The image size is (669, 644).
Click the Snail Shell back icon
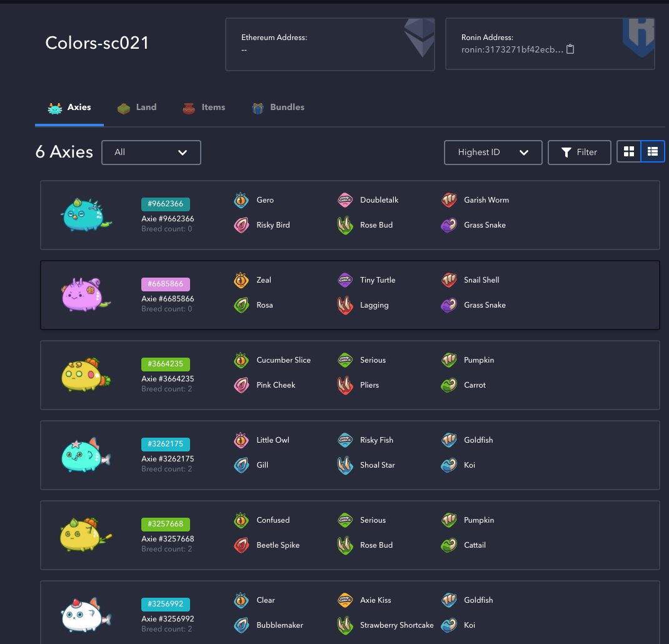click(x=449, y=280)
